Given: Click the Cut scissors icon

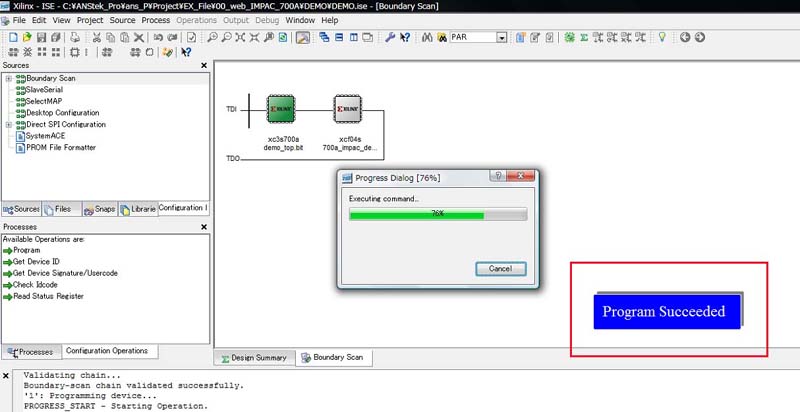Looking at the screenshot, I should click(x=96, y=37).
